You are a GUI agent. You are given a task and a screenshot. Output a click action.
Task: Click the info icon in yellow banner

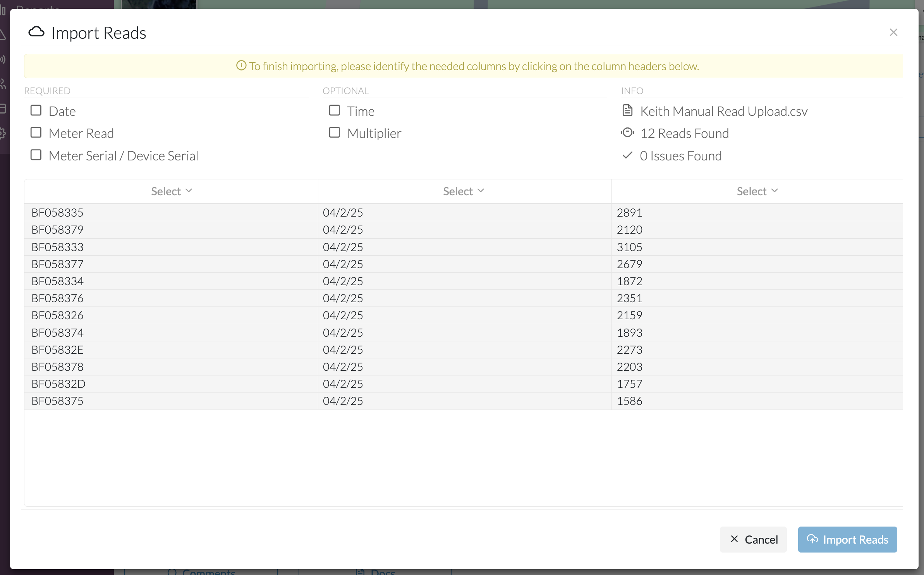[x=241, y=65]
